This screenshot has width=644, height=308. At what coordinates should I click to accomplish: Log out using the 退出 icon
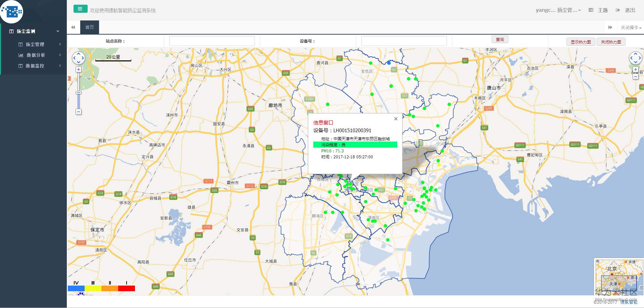[618, 10]
